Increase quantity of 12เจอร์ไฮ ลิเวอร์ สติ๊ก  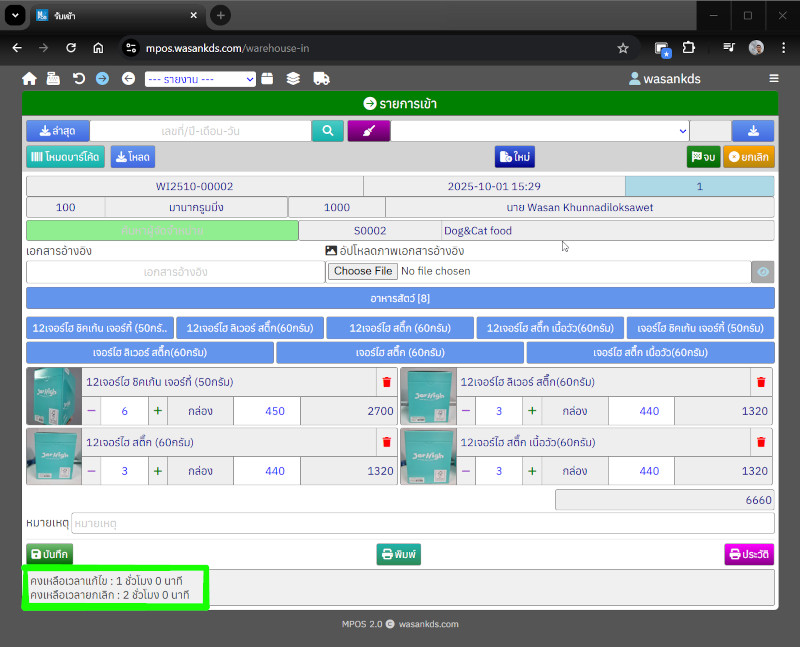[532, 411]
